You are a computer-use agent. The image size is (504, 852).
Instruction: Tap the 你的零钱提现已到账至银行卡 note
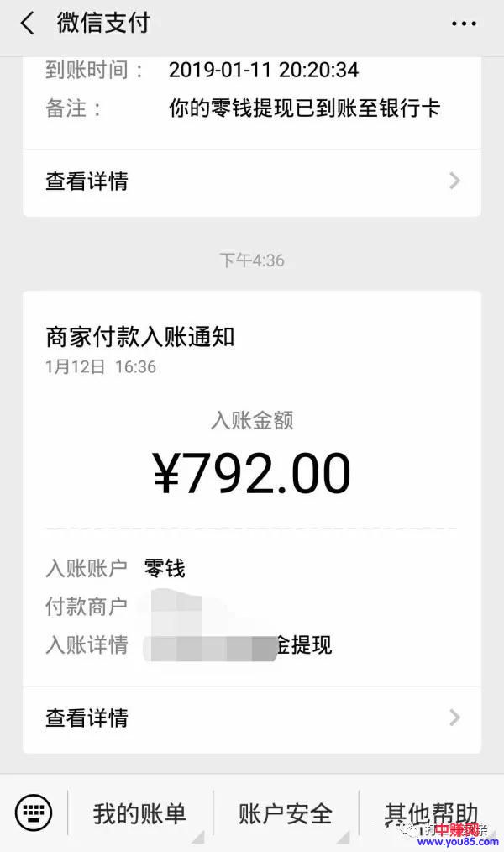[304, 108]
